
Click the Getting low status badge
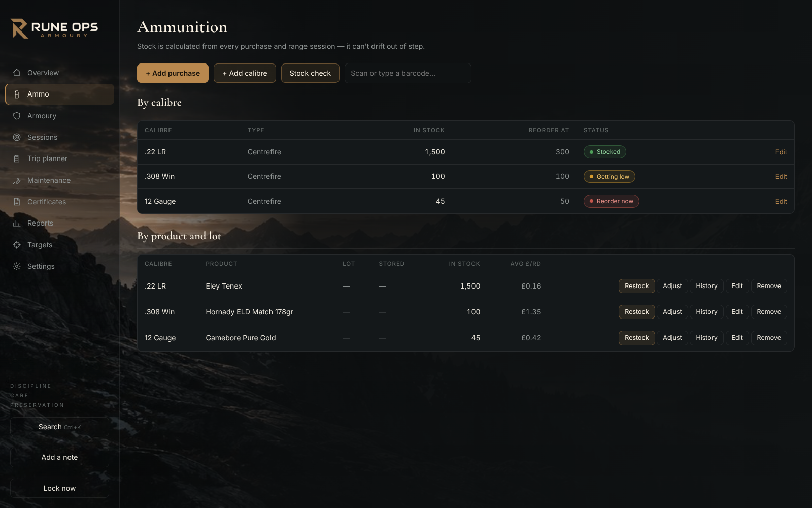609,176
